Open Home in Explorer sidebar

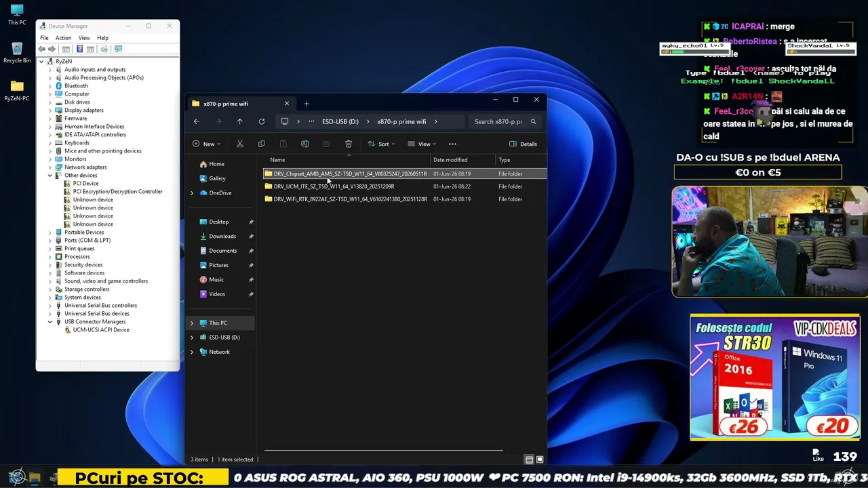coord(217,164)
